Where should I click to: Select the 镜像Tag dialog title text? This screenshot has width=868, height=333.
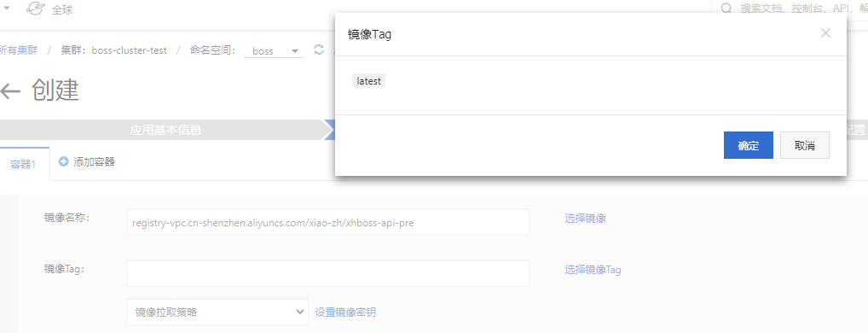(x=370, y=34)
